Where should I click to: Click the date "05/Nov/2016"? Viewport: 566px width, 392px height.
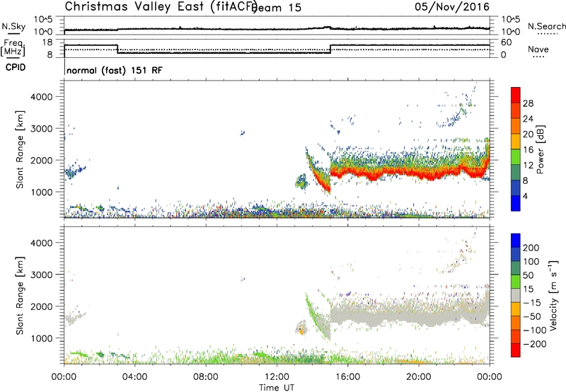point(452,7)
